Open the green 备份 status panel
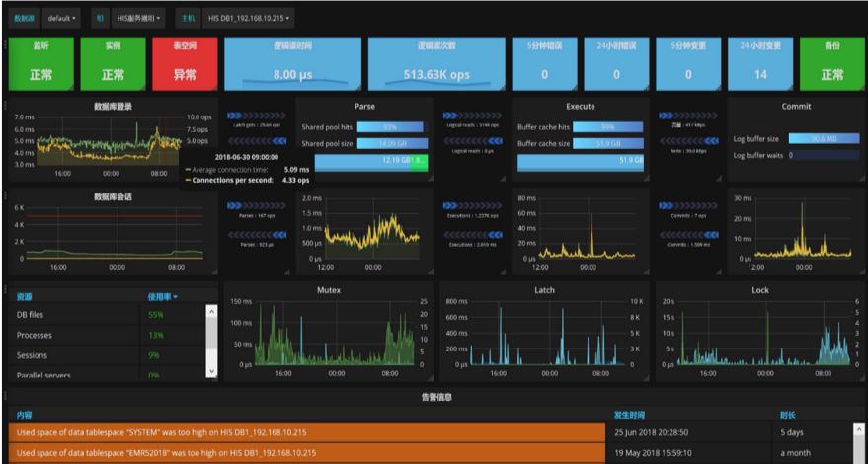This screenshot has height=464, width=868. click(x=832, y=63)
